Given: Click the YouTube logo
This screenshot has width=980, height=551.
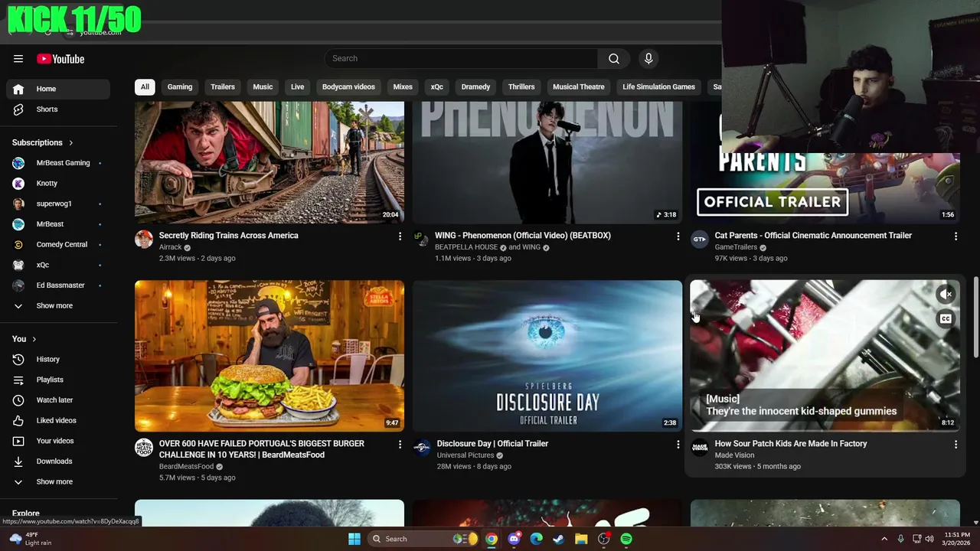Looking at the screenshot, I should [60, 59].
